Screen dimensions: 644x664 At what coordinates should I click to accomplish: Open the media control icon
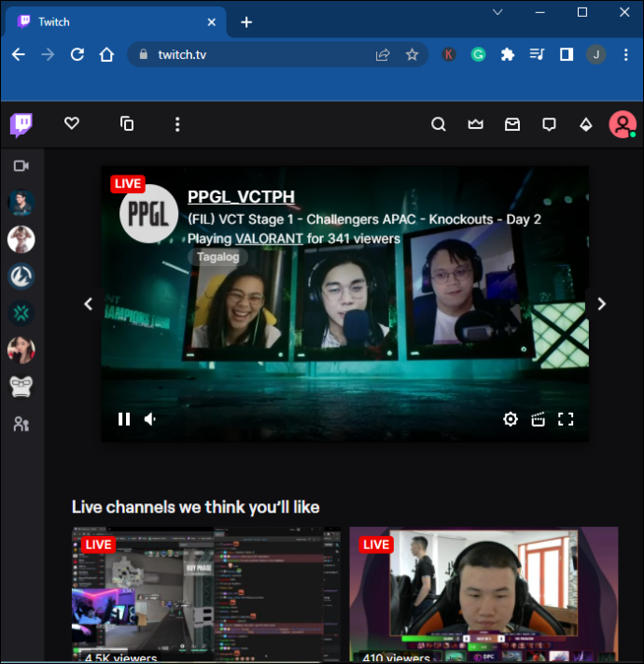click(x=537, y=54)
